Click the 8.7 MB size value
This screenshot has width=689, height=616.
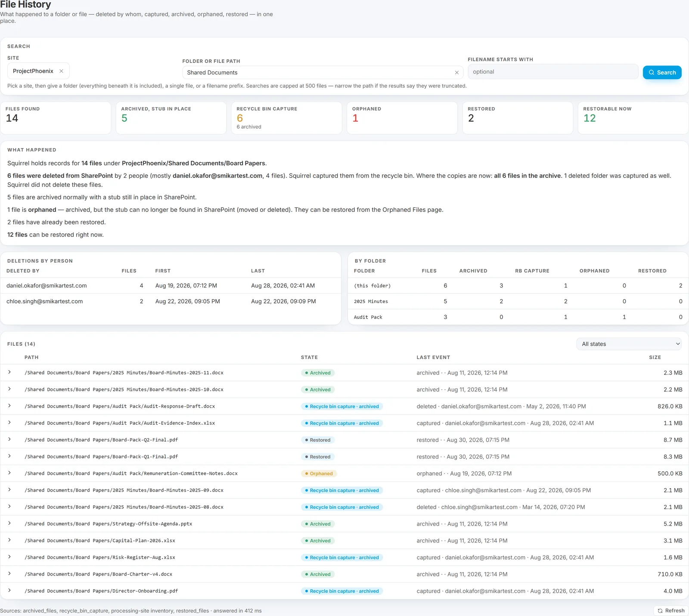pyautogui.click(x=673, y=440)
